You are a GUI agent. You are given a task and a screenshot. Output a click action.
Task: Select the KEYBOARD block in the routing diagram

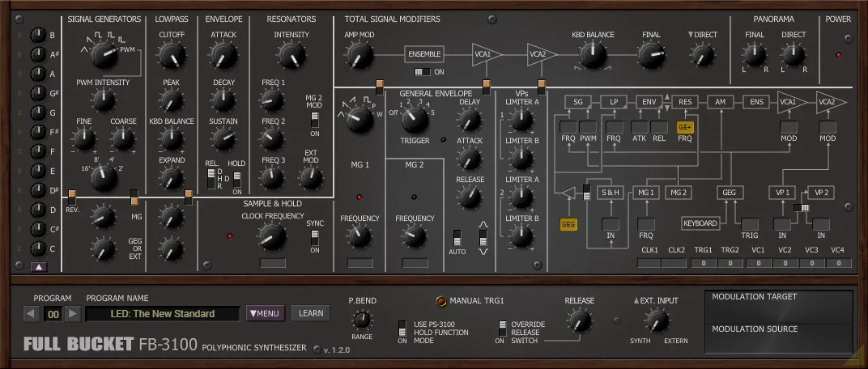pos(700,223)
